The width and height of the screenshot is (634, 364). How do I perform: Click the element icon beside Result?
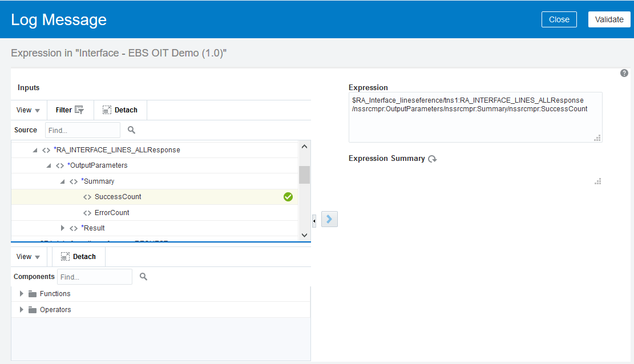pos(73,229)
